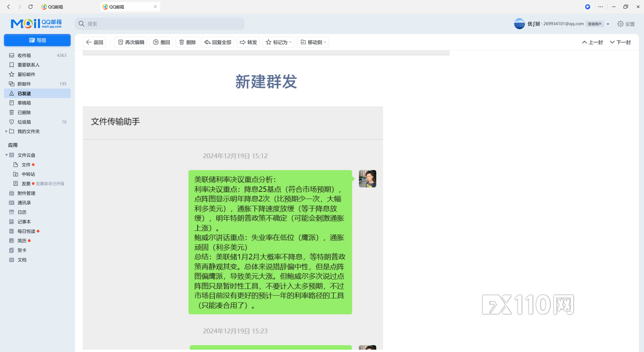Click the 已删除 trash can icon

[x=12, y=112]
